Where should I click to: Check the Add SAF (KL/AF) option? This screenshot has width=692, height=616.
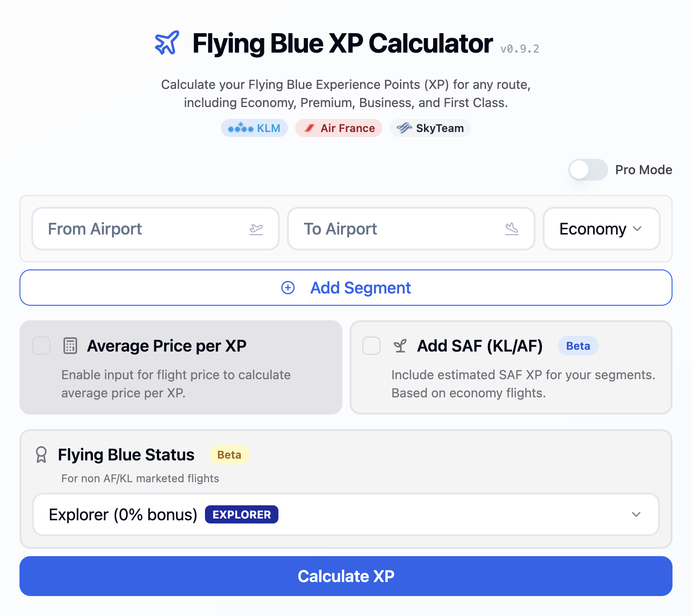[x=371, y=346]
